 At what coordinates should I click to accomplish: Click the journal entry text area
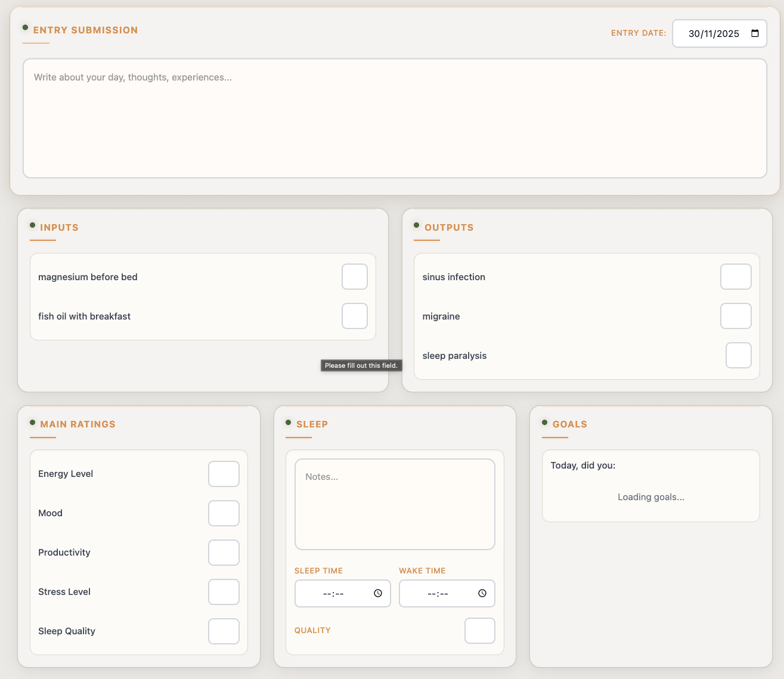395,117
